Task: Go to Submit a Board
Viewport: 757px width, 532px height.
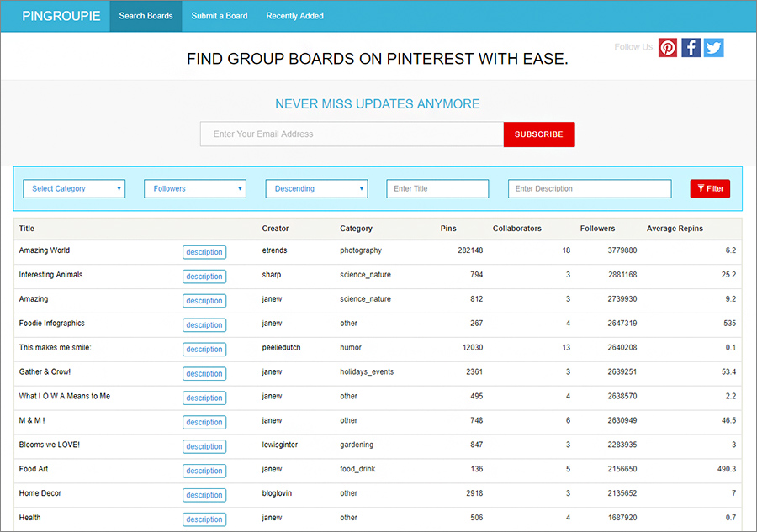Action: pyautogui.click(x=220, y=16)
